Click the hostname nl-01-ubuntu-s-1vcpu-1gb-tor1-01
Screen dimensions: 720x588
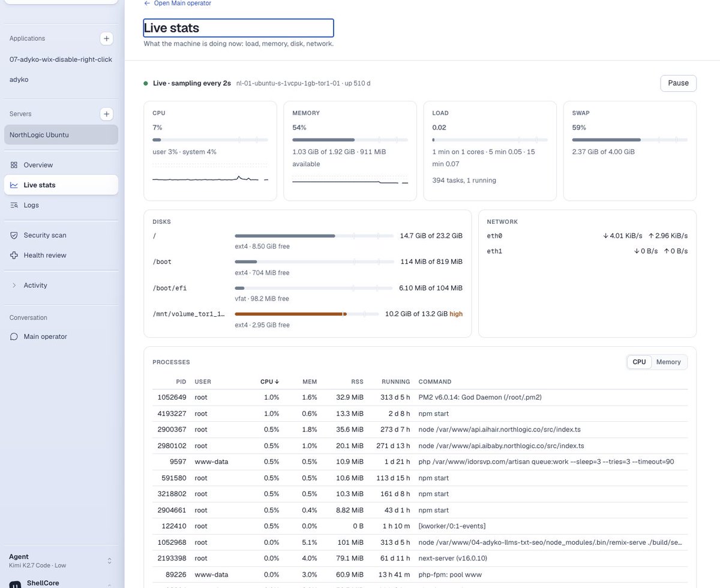(x=289, y=83)
